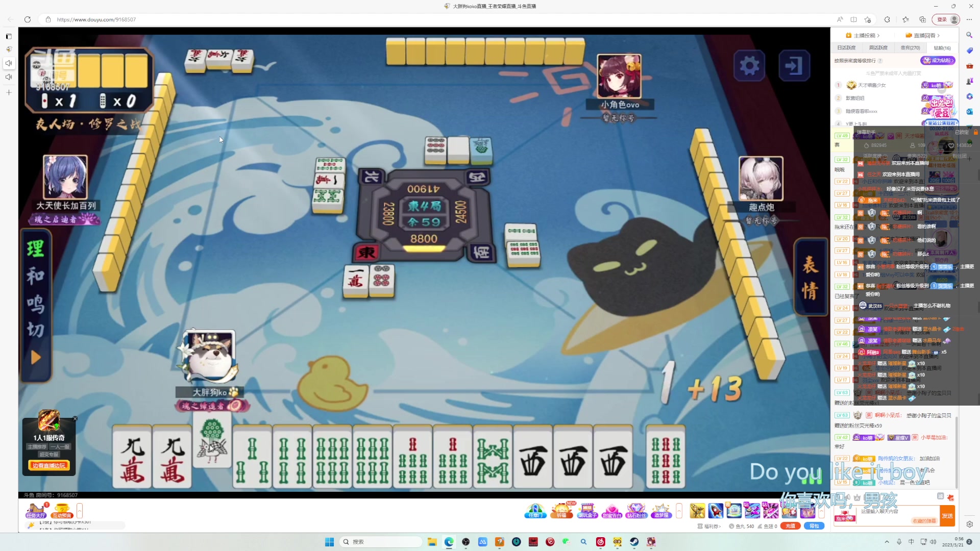Viewport: 980px width, 551px height.
Task: Open the mahjong game settings gear
Action: [x=749, y=65]
